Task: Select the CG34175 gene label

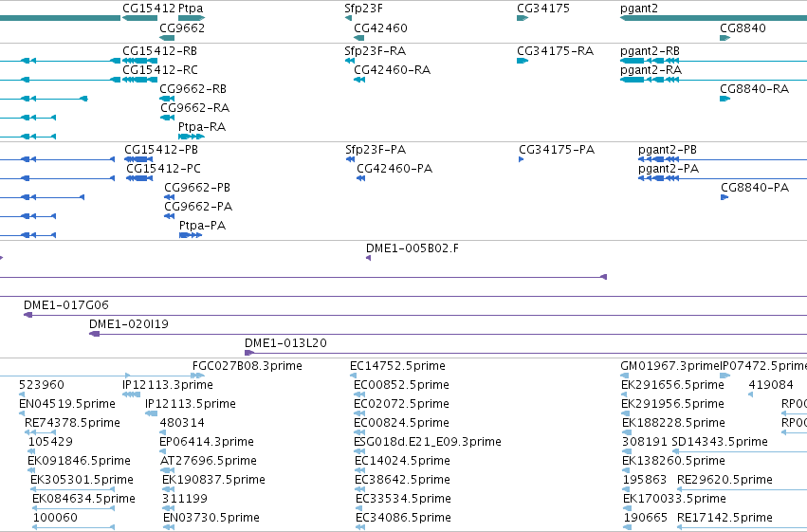Action: pyautogui.click(x=543, y=9)
